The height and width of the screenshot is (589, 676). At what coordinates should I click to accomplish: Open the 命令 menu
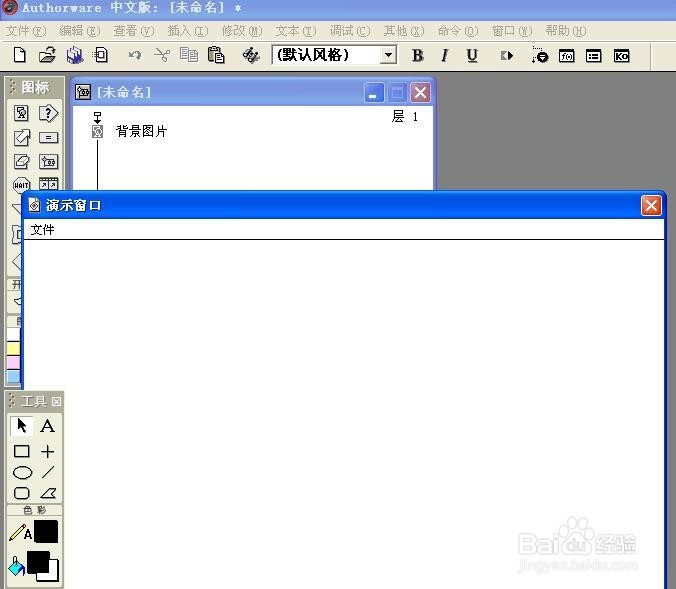[458, 31]
